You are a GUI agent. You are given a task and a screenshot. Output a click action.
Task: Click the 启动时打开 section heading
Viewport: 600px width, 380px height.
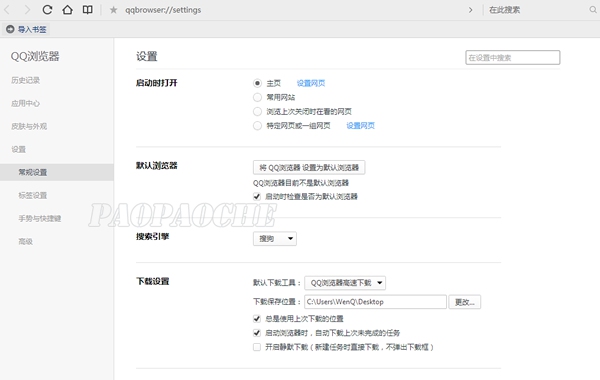tap(157, 83)
